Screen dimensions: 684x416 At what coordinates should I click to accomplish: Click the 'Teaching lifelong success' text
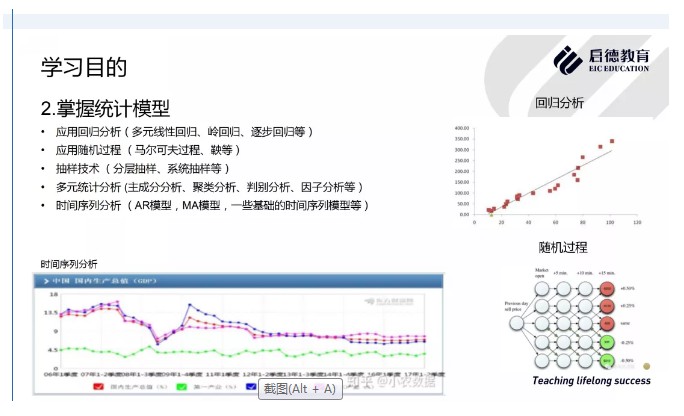[591, 380]
